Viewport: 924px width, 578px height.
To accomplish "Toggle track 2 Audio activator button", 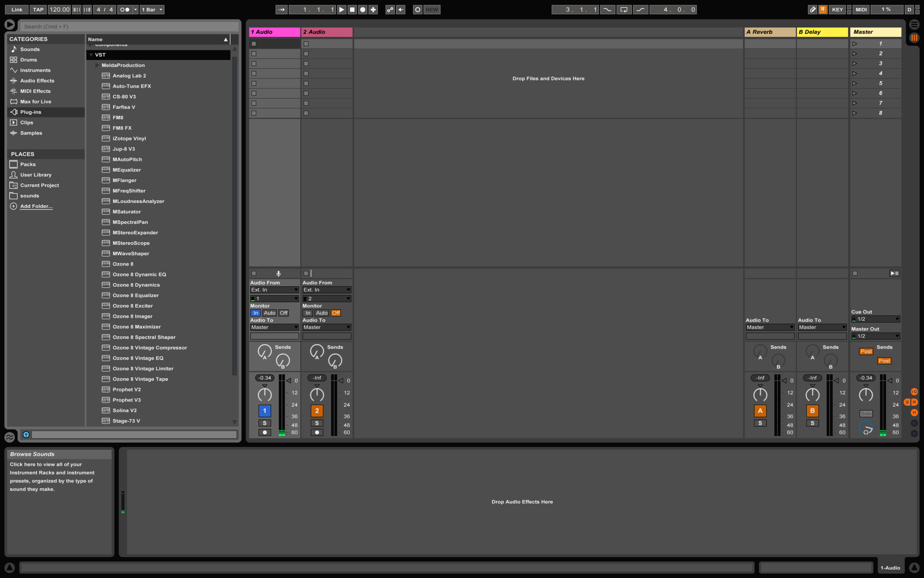I will (x=317, y=411).
